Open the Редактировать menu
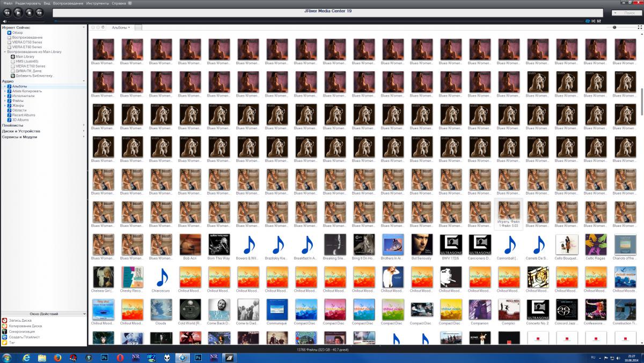 [x=28, y=3]
